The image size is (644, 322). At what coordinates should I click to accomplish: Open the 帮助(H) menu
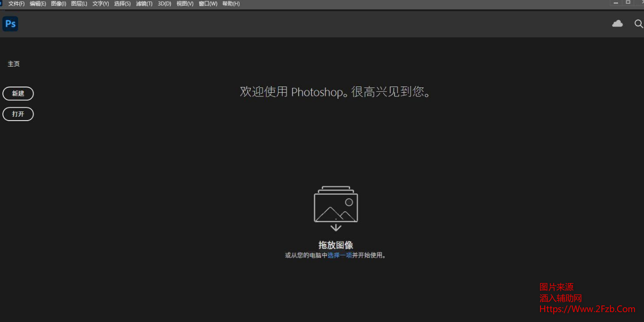231,4
